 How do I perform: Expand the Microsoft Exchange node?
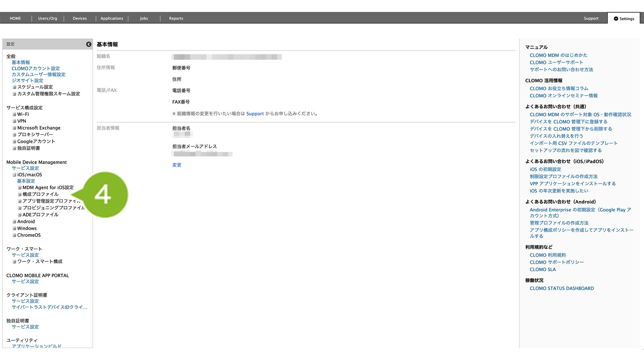(14, 128)
